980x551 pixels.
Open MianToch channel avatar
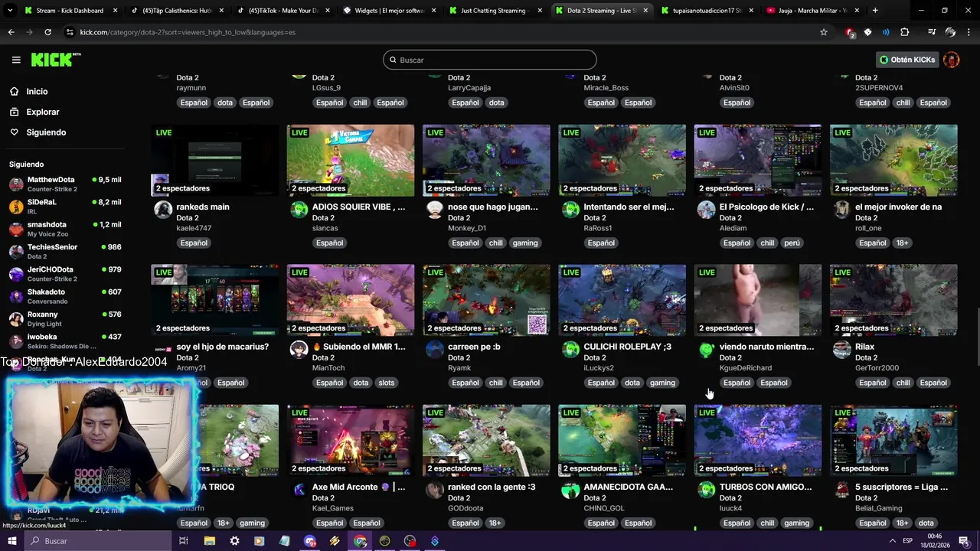[x=299, y=350]
